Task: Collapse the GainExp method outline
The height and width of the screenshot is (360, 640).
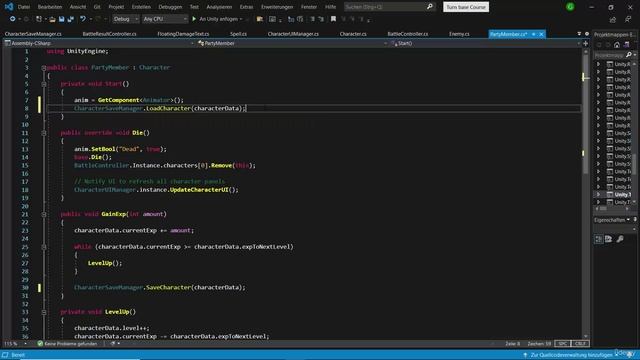Action: (44, 214)
